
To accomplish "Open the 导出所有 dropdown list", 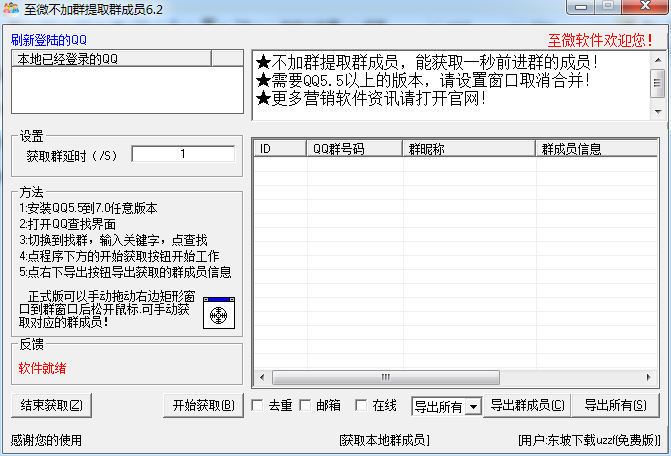I will coord(473,407).
